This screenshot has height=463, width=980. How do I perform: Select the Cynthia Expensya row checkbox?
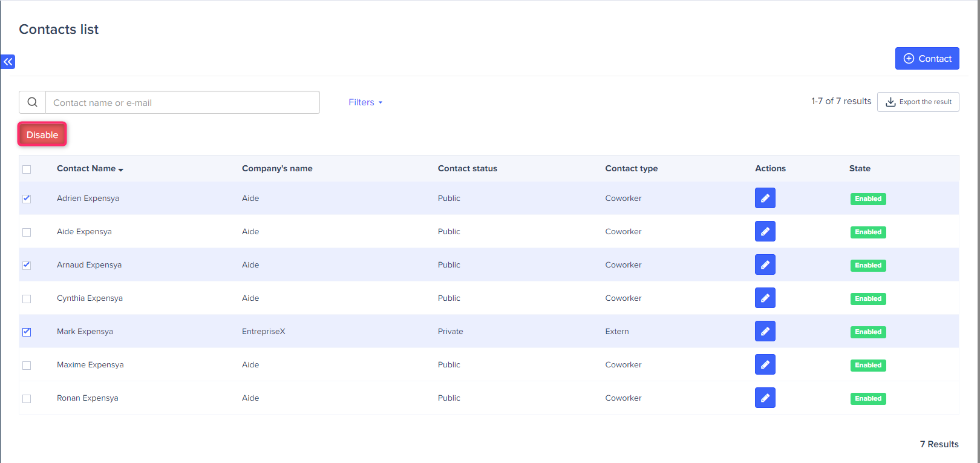(27, 298)
